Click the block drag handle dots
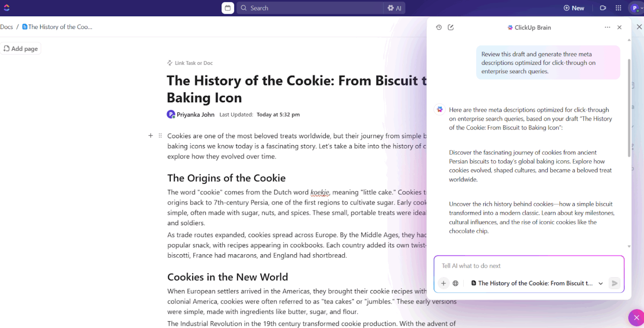Screen dimensions: 644x328 (x=160, y=135)
